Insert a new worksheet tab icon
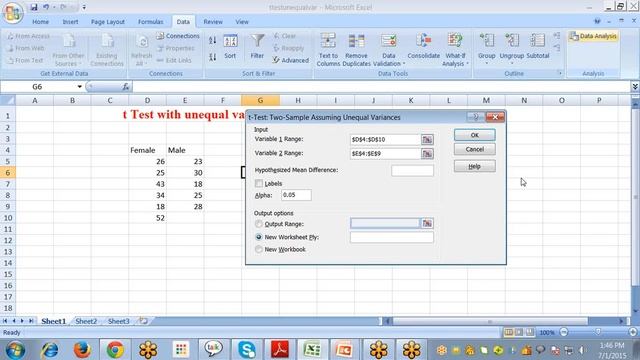 click(x=143, y=321)
